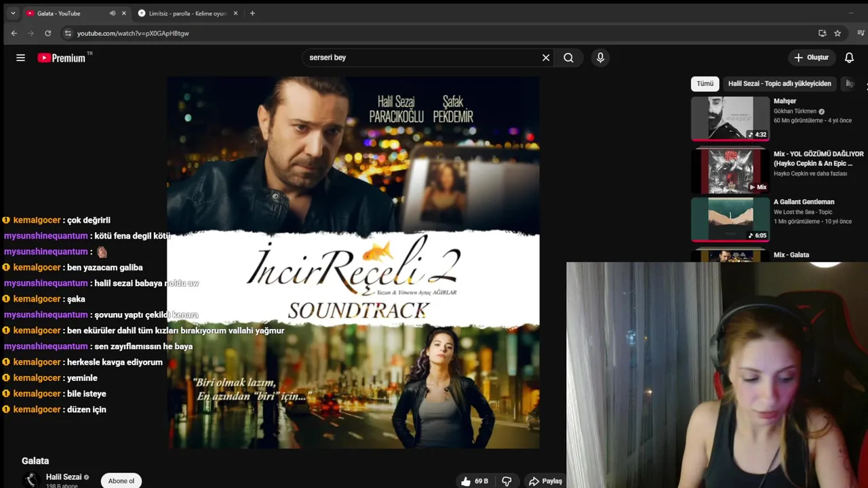Open the Mahşer video thumbnail
The height and width of the screenshot is (488, 868).
pyautogui.click(x=730, y=118)
